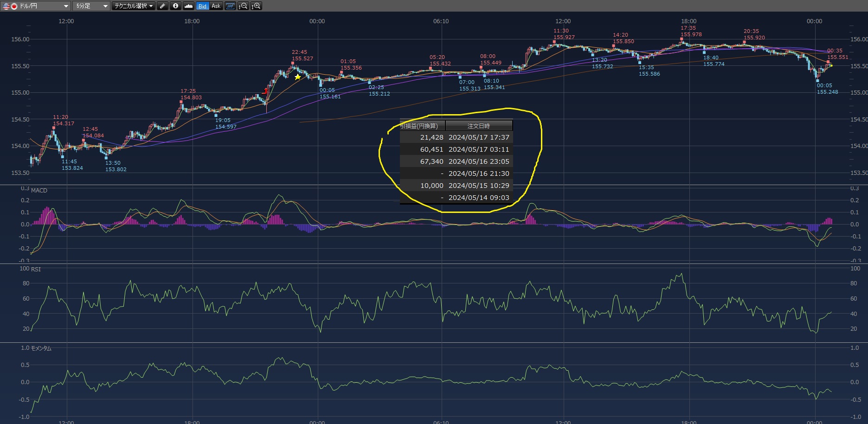The width and height of the screenshot is (868, 424).
Task: Switch chart type with the area chart icon
Action: (188, 6)
